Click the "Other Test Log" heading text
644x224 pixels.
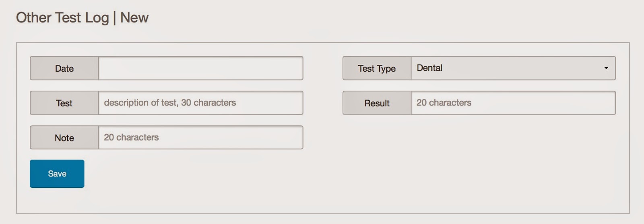(x=62, y=18)
